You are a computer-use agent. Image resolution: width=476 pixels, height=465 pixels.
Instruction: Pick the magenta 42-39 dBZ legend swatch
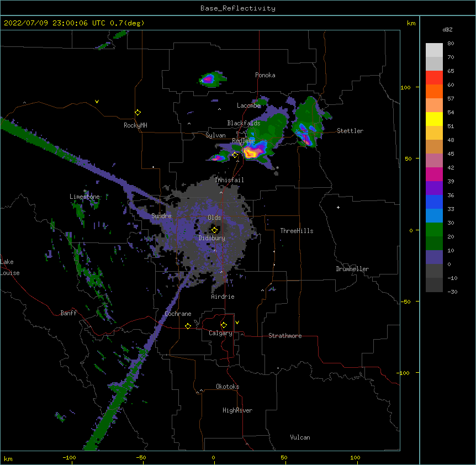click(434, 174)
